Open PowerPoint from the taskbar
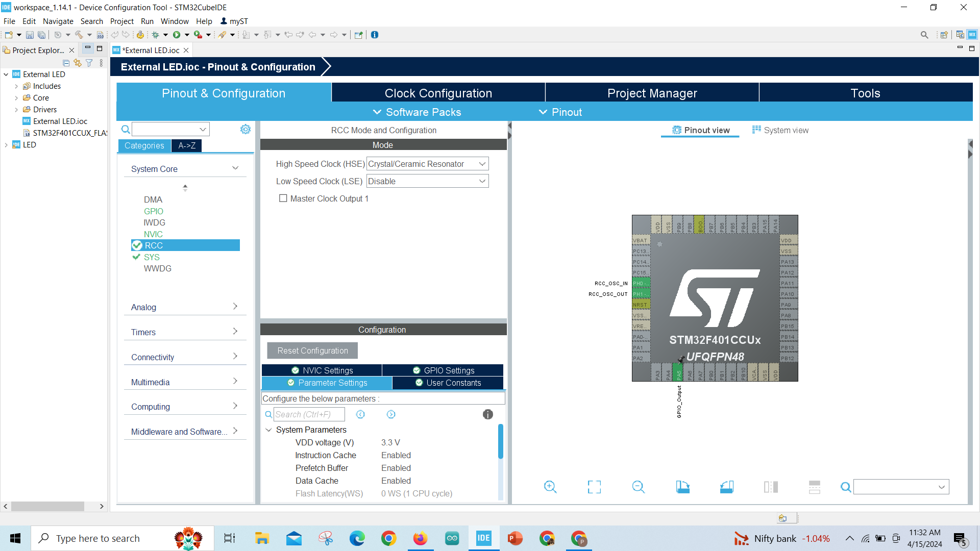The image size is (980, 551). (515, 538)
